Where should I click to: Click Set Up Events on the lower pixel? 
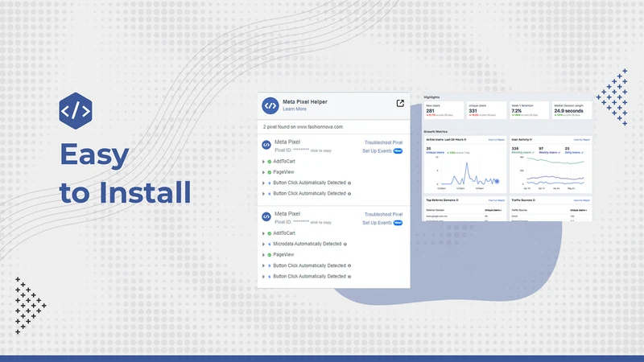click(x=377, y=223)
